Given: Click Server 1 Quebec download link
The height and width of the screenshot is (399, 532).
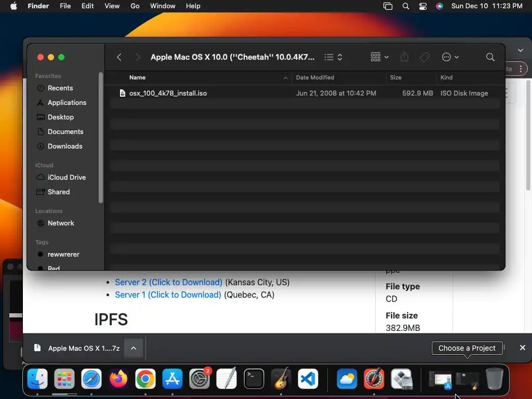Looking at the screenshot, I should (168, 295).
